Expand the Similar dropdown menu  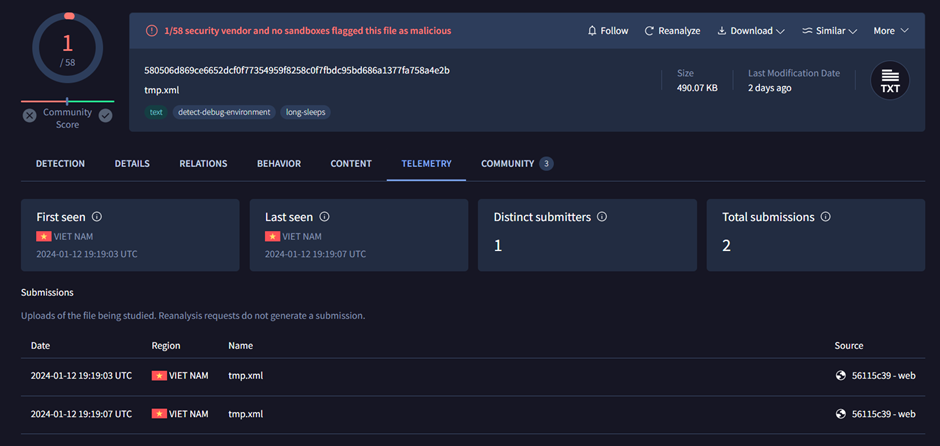[829, 31]
